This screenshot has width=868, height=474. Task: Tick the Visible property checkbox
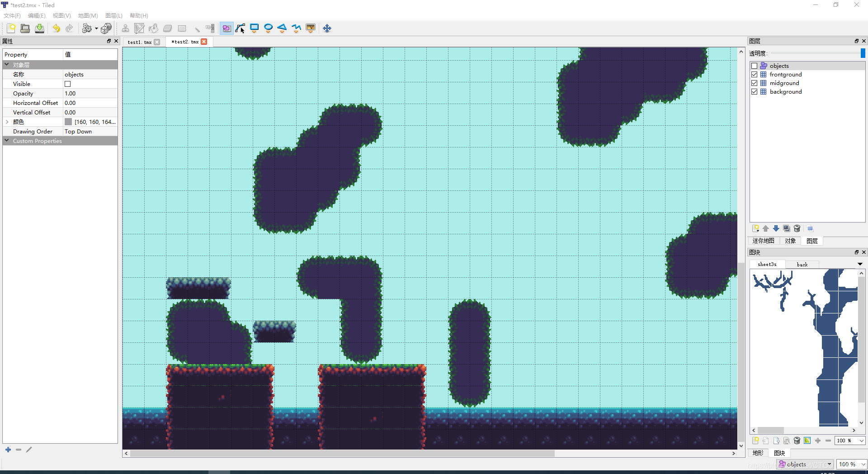point(68,84)
